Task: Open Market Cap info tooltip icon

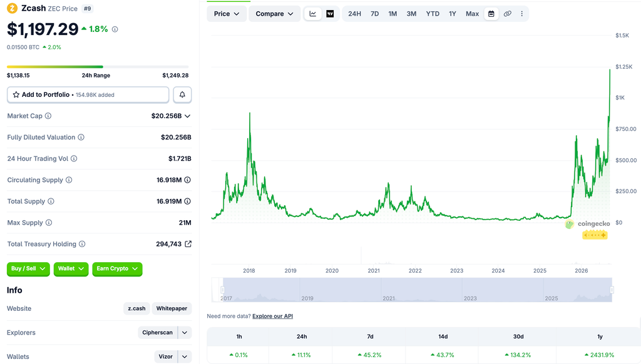Action: tap(48, 116)
